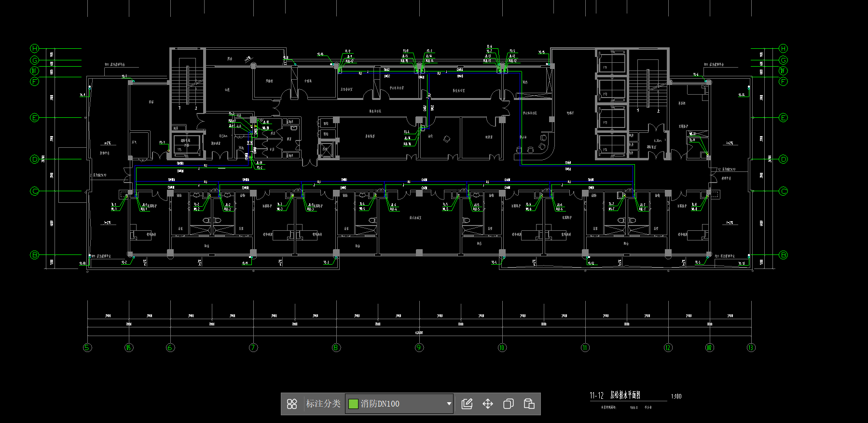
Task: Click axis bubble G right of the plan
Action: pos(784,60)
